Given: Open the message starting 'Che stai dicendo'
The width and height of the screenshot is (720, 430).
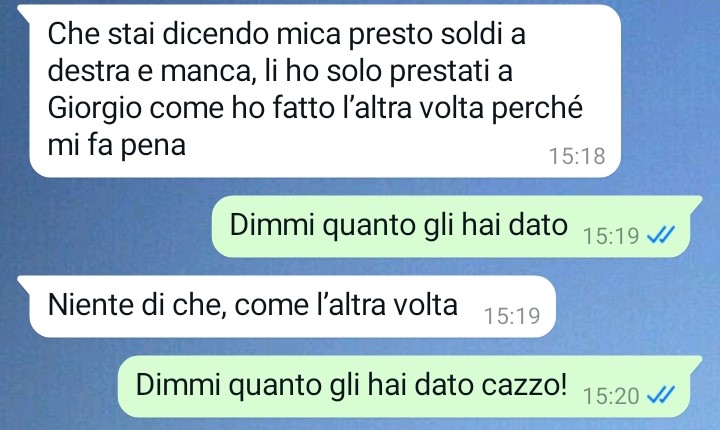Looking at the screenshot, I should pos(325,91).
